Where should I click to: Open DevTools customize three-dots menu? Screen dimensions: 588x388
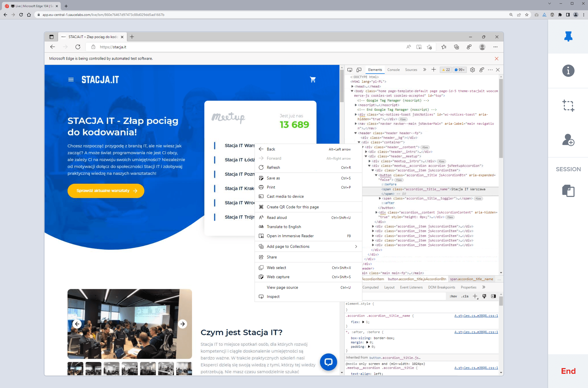(x=490, y=70)
